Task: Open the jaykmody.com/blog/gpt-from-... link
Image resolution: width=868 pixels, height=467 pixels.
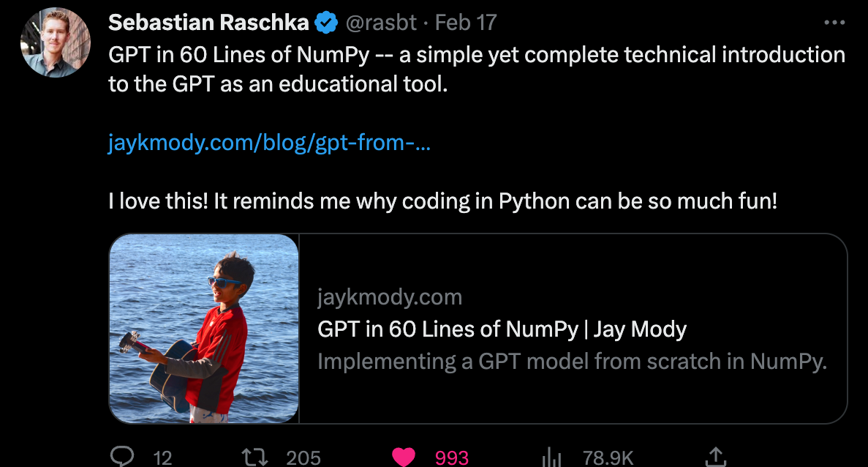Action: 269,143
